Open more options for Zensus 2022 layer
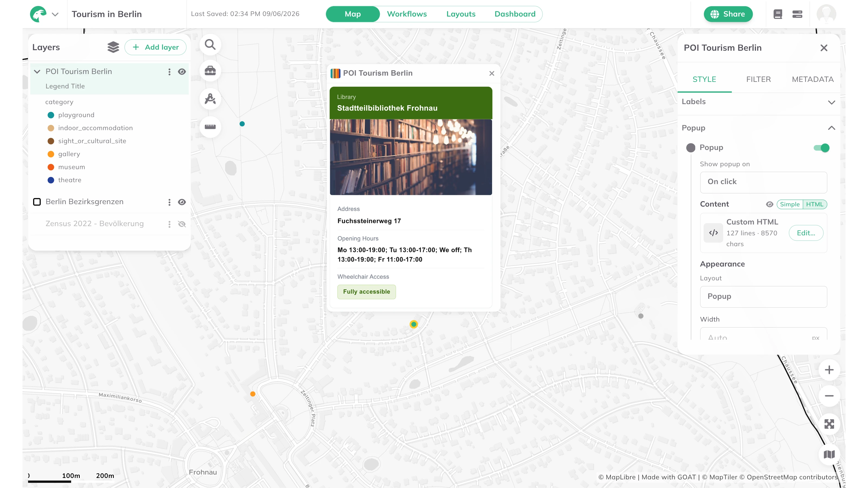The image size is (868, 488). (170, 224)
